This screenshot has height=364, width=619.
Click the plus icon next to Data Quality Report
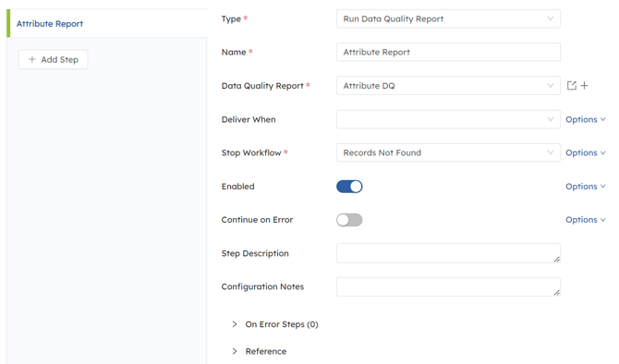[584, 85]
